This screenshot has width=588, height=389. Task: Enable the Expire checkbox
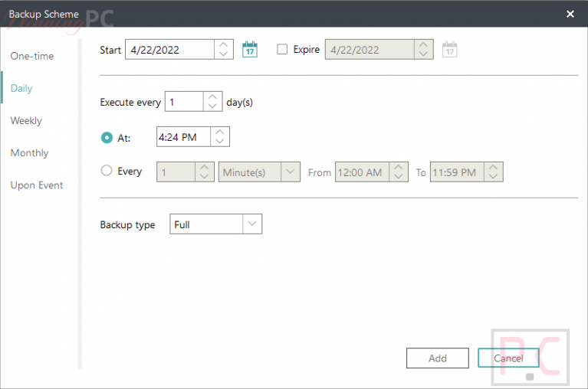[x=282, y=49]
